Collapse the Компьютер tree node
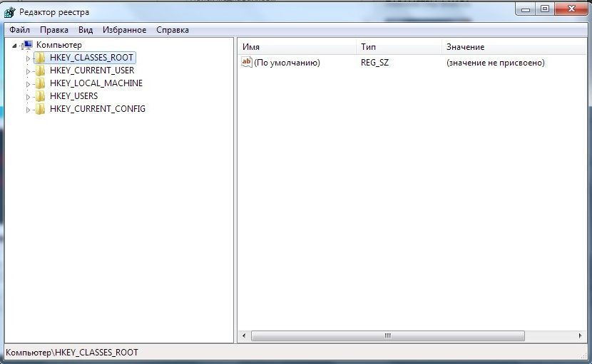 click(14, 46)
